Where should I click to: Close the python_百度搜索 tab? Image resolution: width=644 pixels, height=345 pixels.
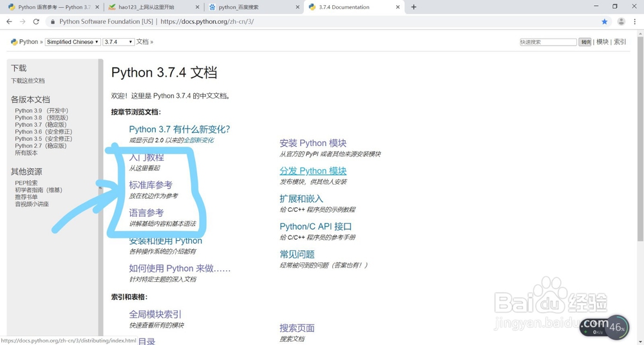[298, 7]
